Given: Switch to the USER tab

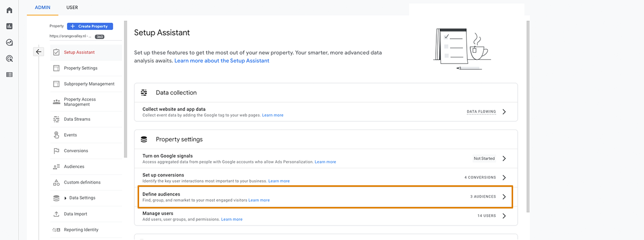Looking at the screenshot, I should 72,8.
